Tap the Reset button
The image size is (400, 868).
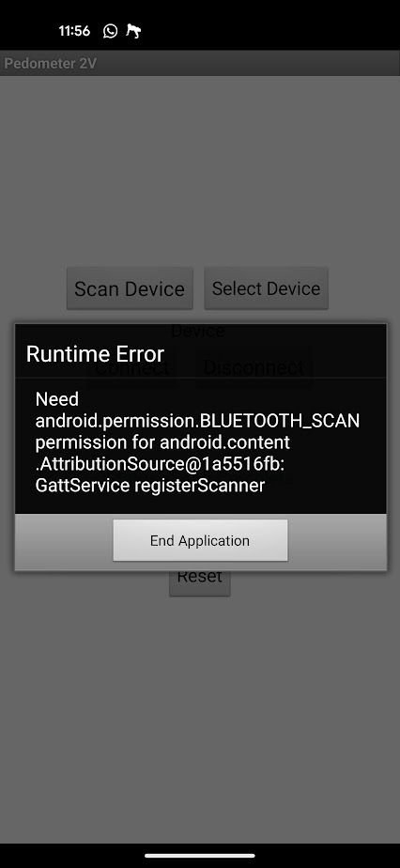click(200, 581)
